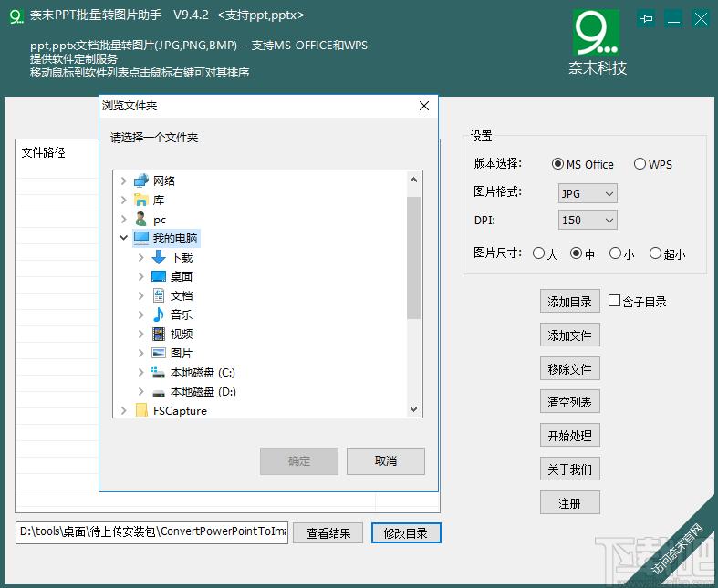This screenshot has width=718, height=588.
Task: Collapse the 我的电脑 tree node
Action: pyautogui.click(x=123, y=238)
